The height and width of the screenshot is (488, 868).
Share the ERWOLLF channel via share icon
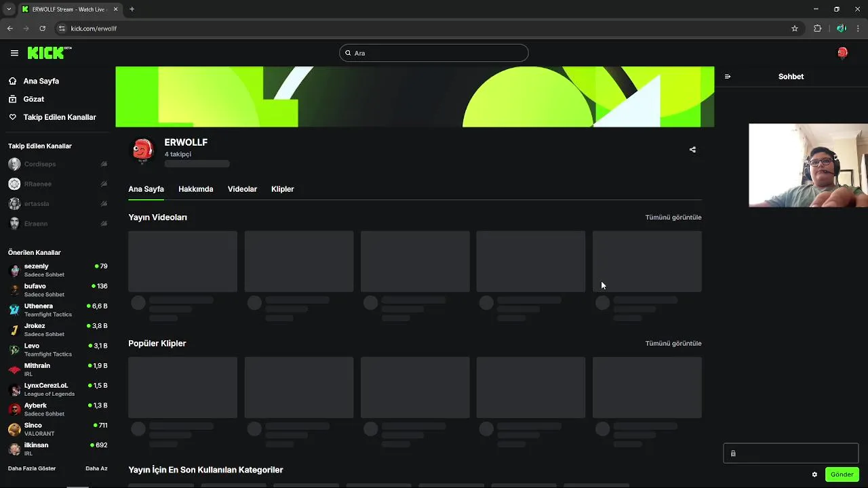click(x=692, y=150)
